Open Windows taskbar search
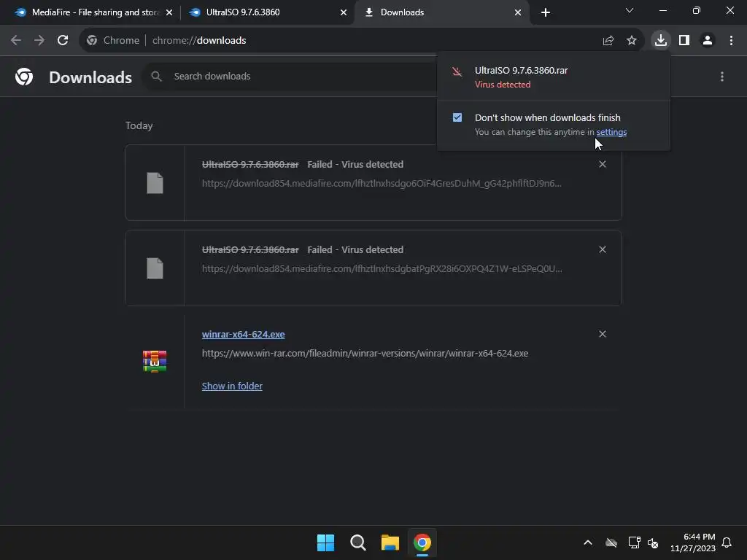This screenshot has height=560, width=747. click(x=357, y=542)
